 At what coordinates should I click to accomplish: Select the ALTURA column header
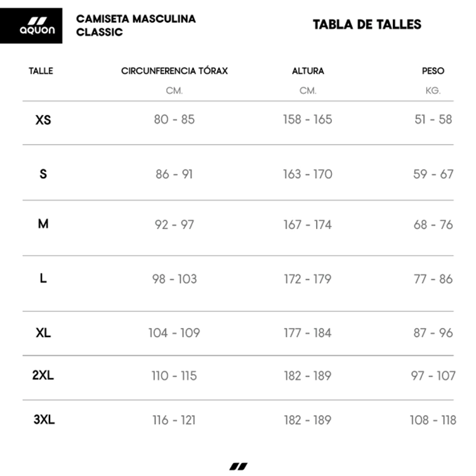(308, 71)
